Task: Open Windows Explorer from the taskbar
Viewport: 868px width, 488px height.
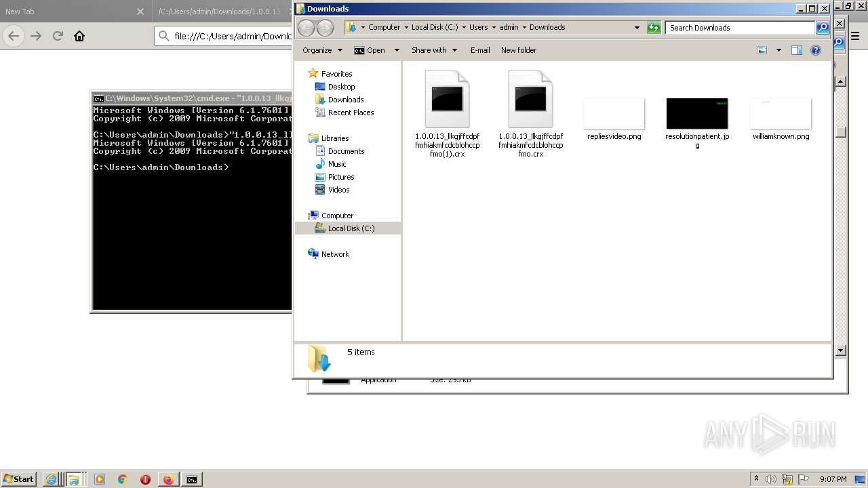Action: (x=74, y=479)
